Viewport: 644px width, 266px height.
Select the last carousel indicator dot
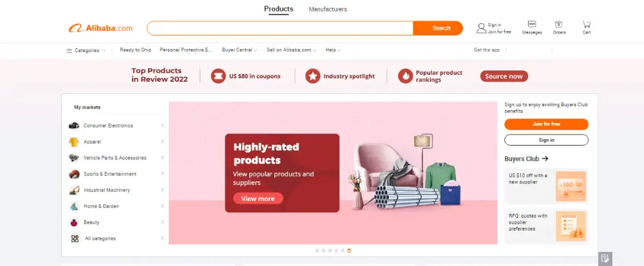(x=349, y=251)
